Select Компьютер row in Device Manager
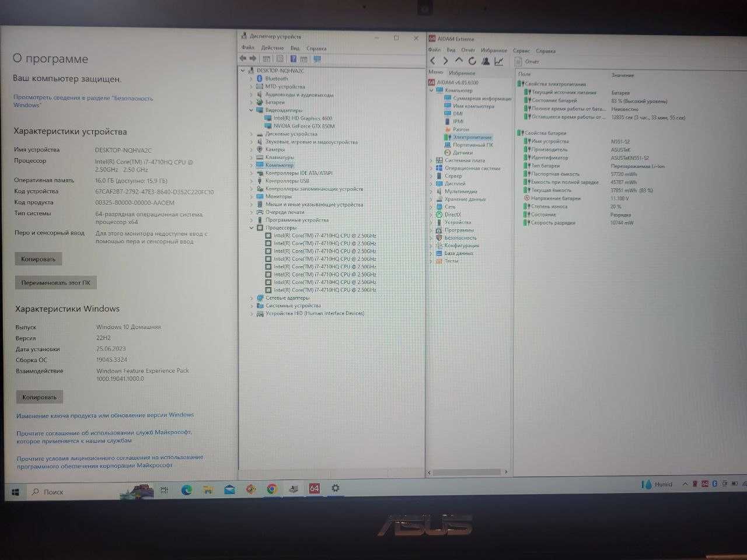 pyautogui.click(x=280, y=165)
